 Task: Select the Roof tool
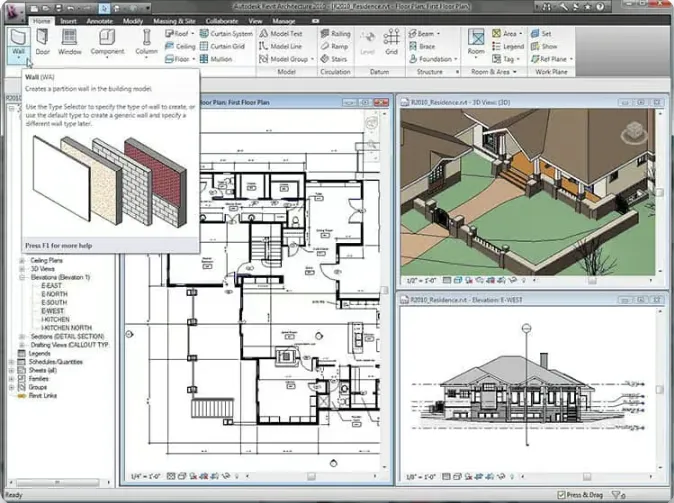tap(177, 34)
